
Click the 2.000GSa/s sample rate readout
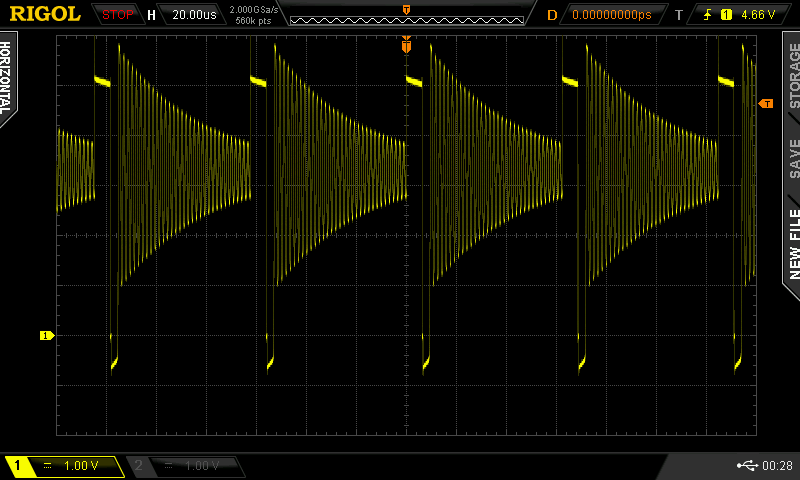(254, 10)
